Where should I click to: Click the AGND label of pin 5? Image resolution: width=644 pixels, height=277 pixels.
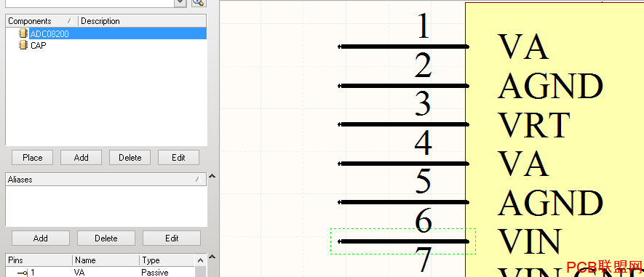coord(550,202)
